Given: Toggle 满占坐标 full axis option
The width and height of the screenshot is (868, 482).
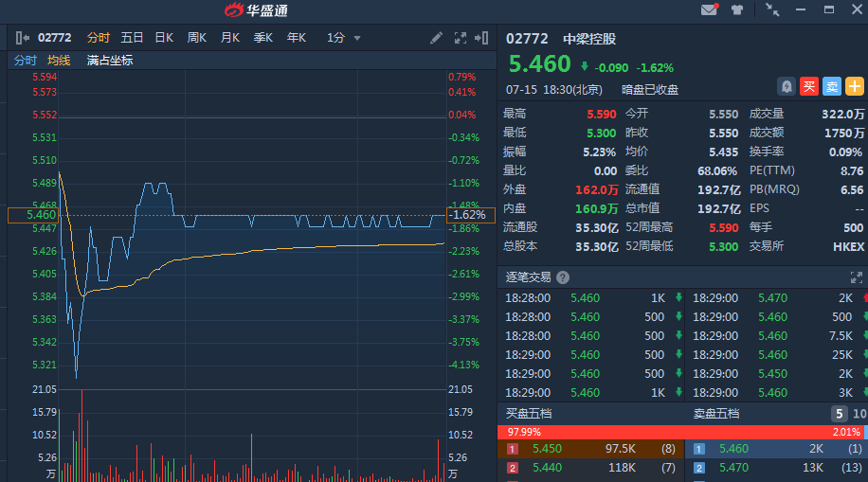Looking at the screenshot, I should coord(110,61).
